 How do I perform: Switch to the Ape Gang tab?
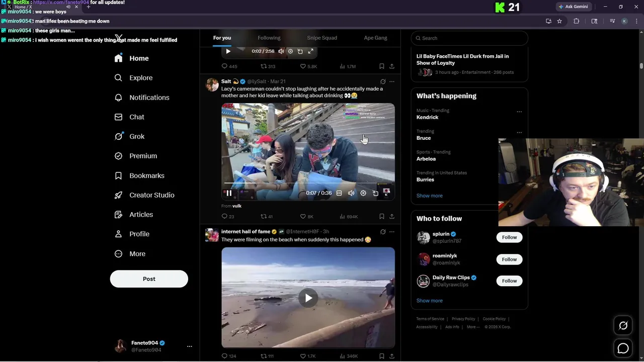(375, 38)
